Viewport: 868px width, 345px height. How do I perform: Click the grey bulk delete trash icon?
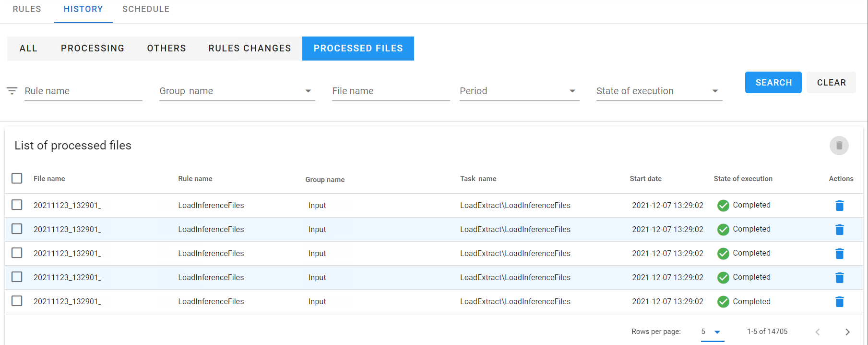pos(839,146)
